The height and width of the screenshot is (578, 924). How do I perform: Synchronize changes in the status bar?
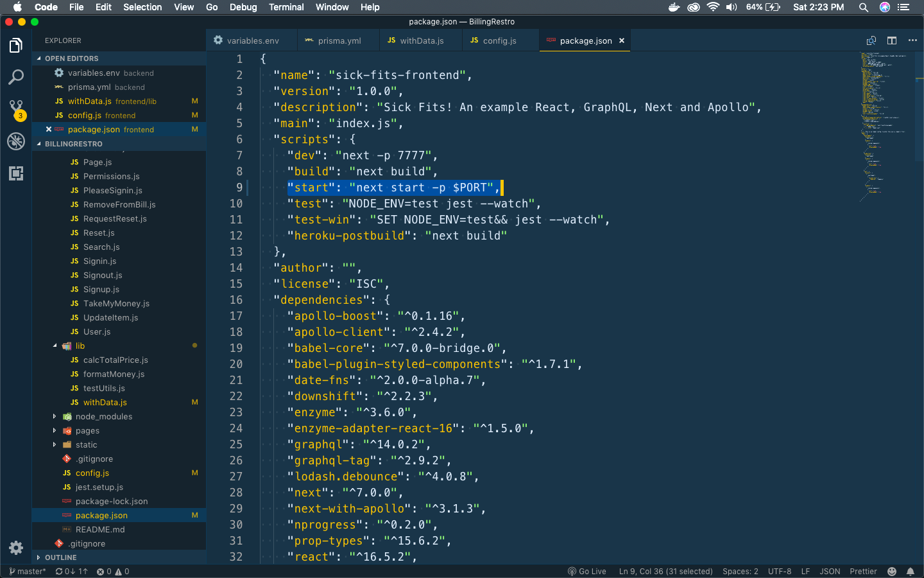pyautogui.click(x=71, y=572)
